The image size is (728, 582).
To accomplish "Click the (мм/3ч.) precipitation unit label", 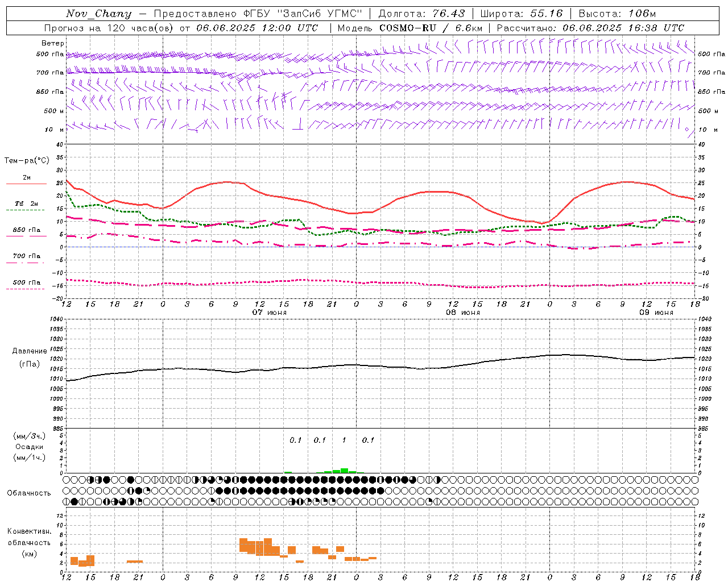I will [x=30, y=436].
